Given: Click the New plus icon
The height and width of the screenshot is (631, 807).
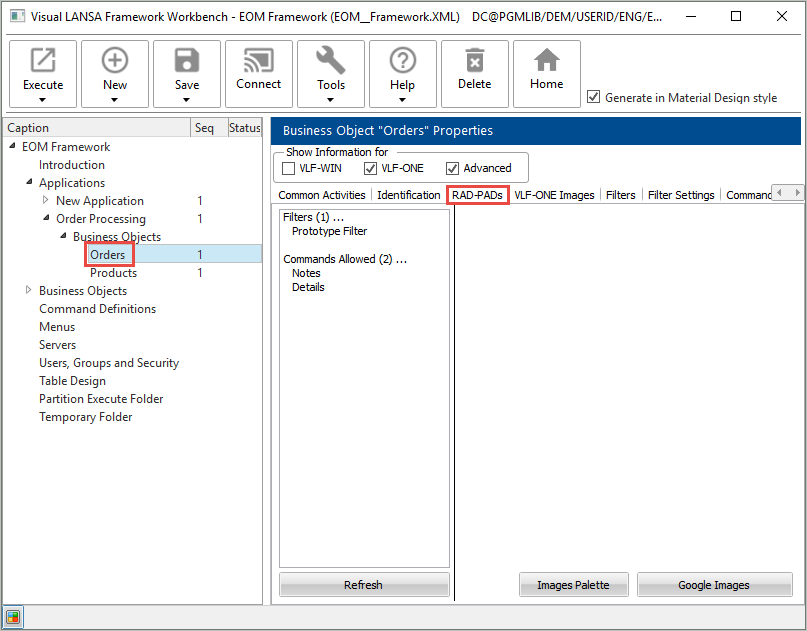Looking at the screenshot, I should click(115, 62).
